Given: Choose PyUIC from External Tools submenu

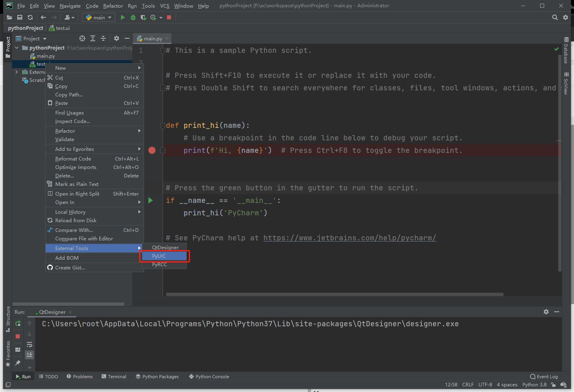Looking at the screenshot, I should pos(165,256).
